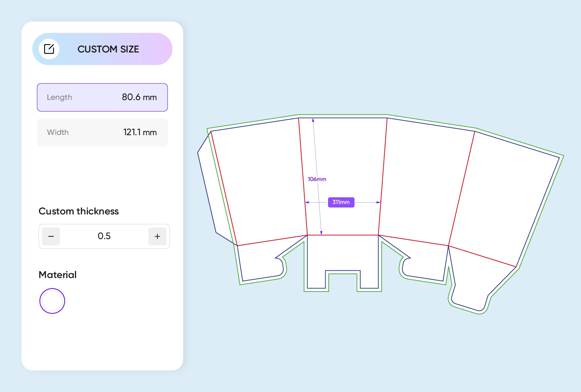Image resolution: width=581 pixels, height=392 pixels.
Task: Increase custom thickness with plus button
Action: tap(157, 236)
